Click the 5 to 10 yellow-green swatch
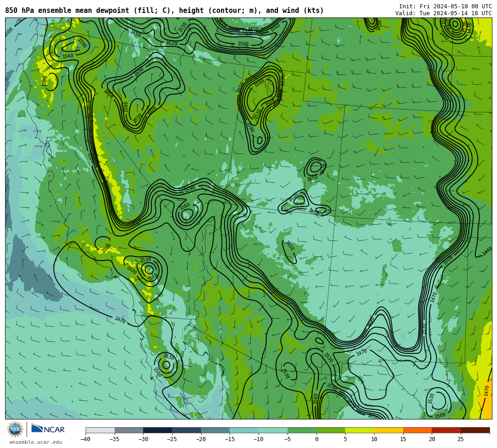 click(360, 430)
